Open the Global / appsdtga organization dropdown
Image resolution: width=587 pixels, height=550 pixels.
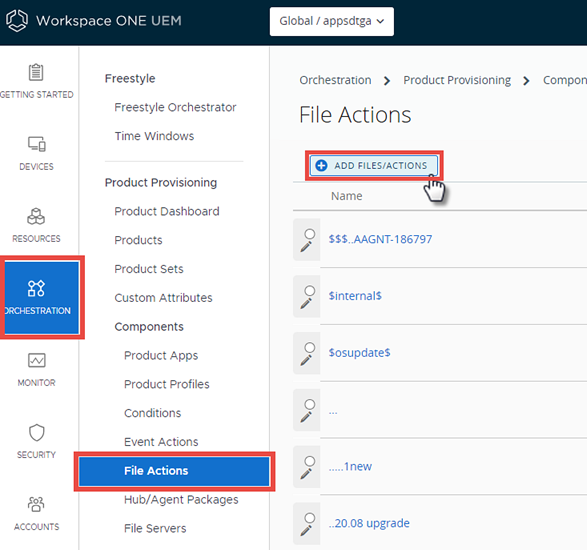[332, 21]
